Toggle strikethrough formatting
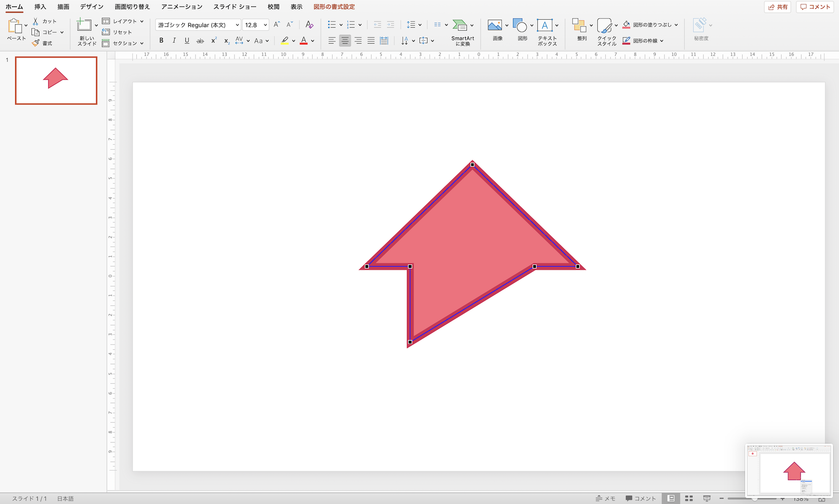839x504 pixels. tap(201, 41)
